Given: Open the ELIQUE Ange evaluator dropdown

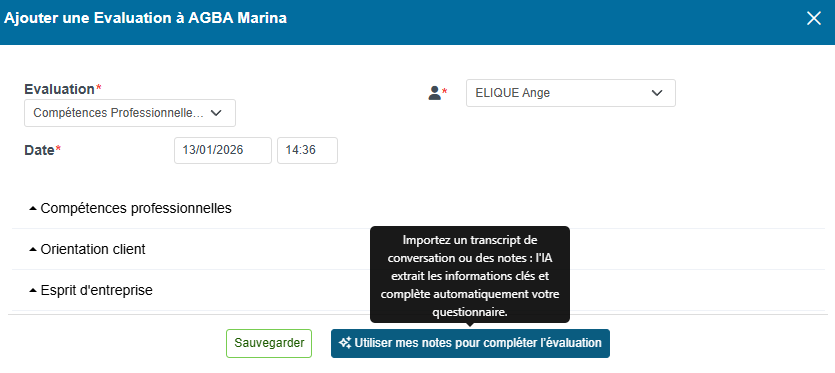Looking at the screenshot, I should pyautogui.click(x=571, y=93).
